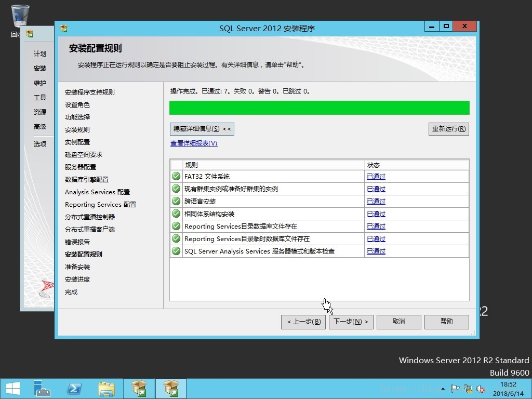Click check icon of Analysis Services 服务器模式和版本检查
The width and height of the screenshot is (532, 399).
[176, 251]
